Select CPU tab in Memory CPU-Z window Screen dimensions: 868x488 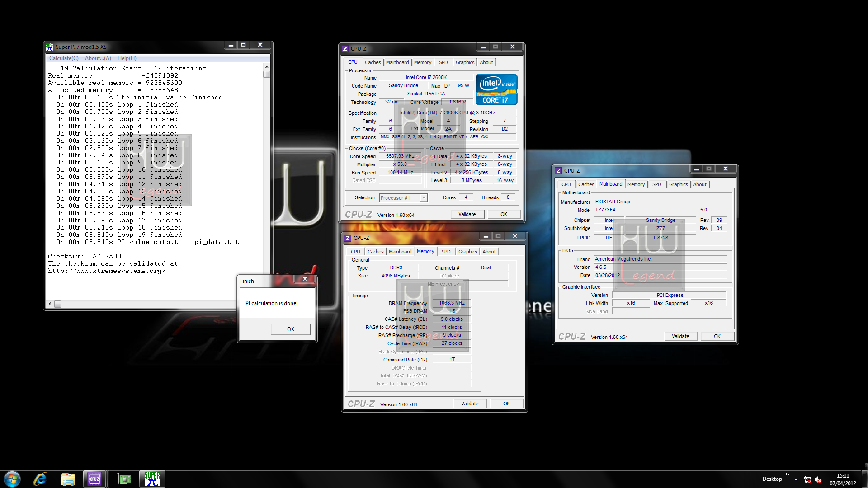pyautogui.click(x=356, y=252)
